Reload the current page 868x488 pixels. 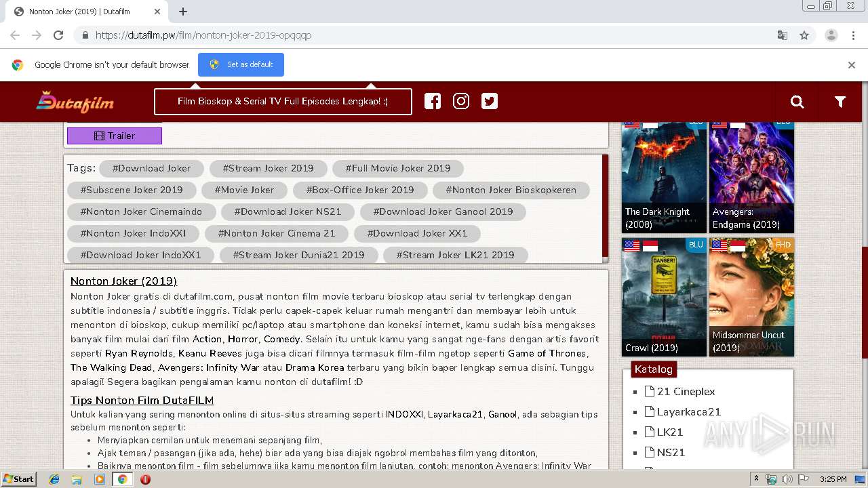click(58, 35)
